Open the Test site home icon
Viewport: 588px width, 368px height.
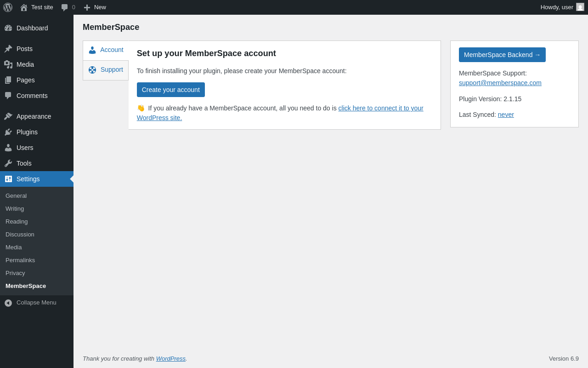coord(24,7)
